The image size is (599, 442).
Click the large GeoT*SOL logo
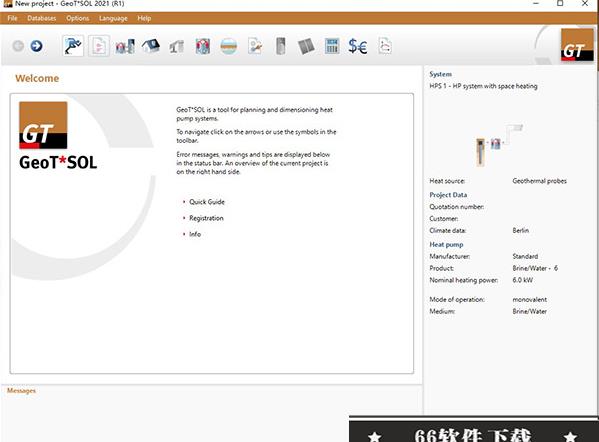click(x=58, y=136)
